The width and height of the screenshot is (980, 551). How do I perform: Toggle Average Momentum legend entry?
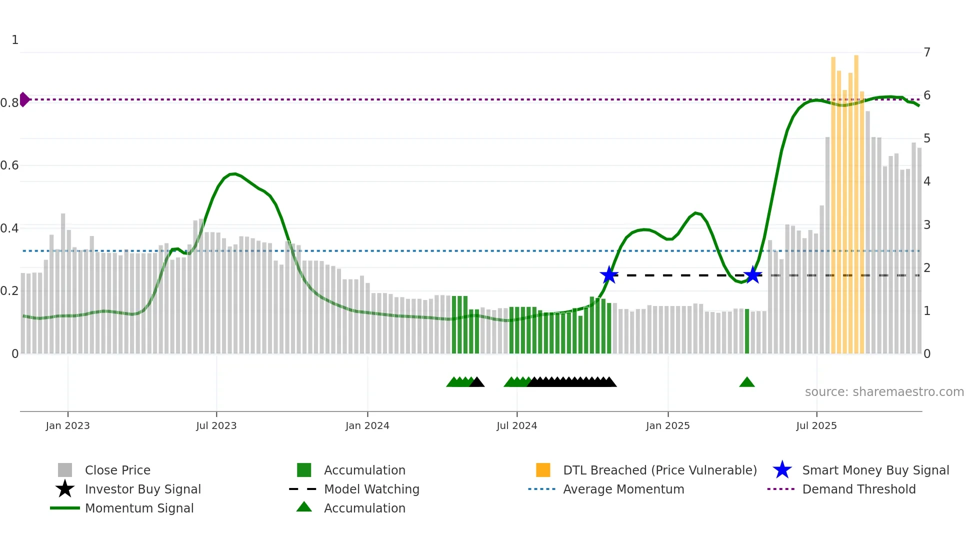pos(623,489)
